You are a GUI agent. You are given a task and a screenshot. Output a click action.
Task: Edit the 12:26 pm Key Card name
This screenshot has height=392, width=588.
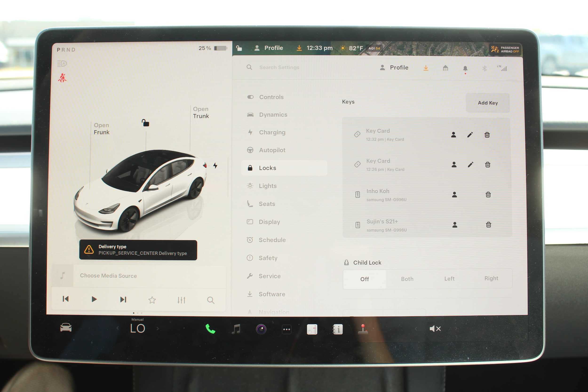pos(470,165)
